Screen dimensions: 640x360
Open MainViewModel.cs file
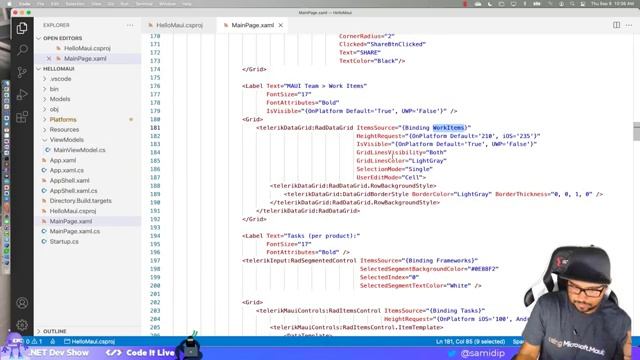79,150
